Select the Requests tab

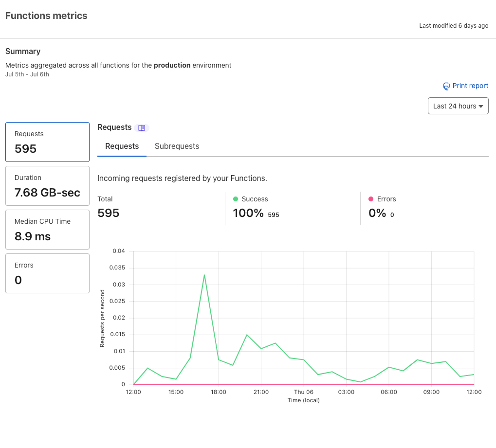tap(122, 146)
